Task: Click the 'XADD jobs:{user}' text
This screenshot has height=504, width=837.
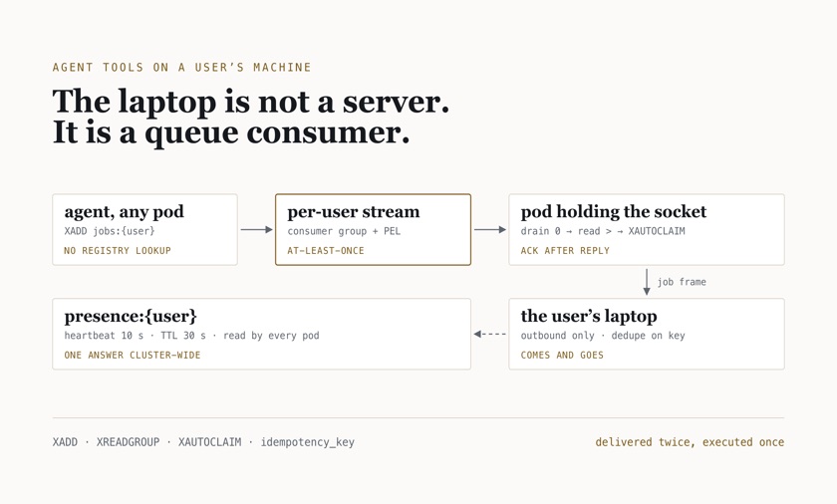Action: [x=110, y=231]
